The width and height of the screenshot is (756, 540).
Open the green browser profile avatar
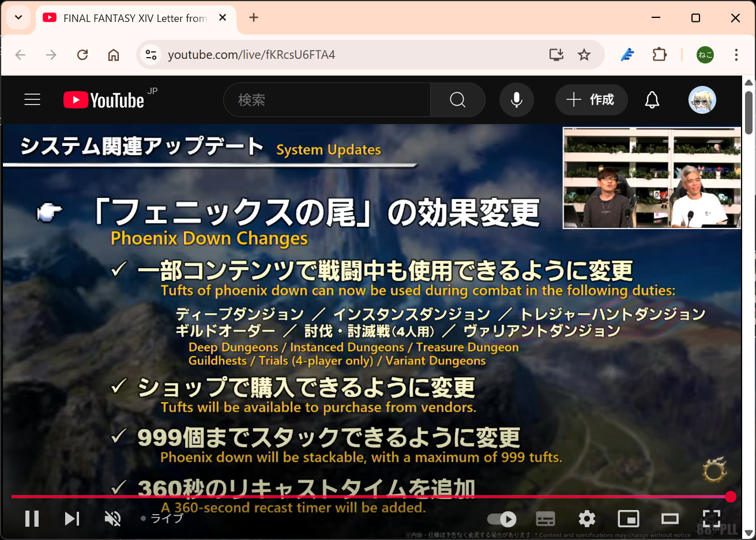tap(705, 55)
